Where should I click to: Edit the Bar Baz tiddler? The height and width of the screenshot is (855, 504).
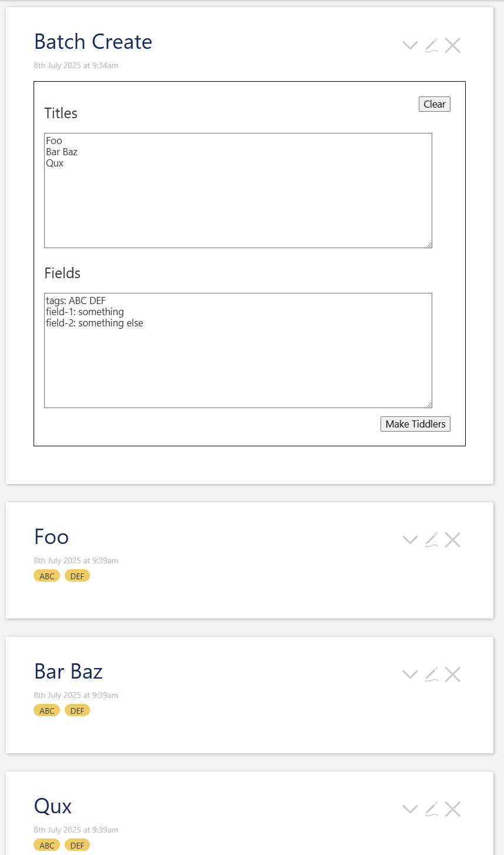coord(432,674)
